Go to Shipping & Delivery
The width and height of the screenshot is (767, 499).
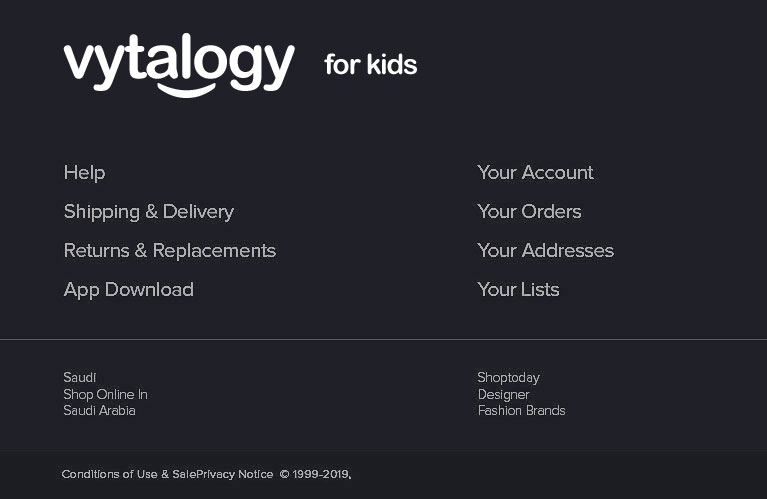(148, 212)
